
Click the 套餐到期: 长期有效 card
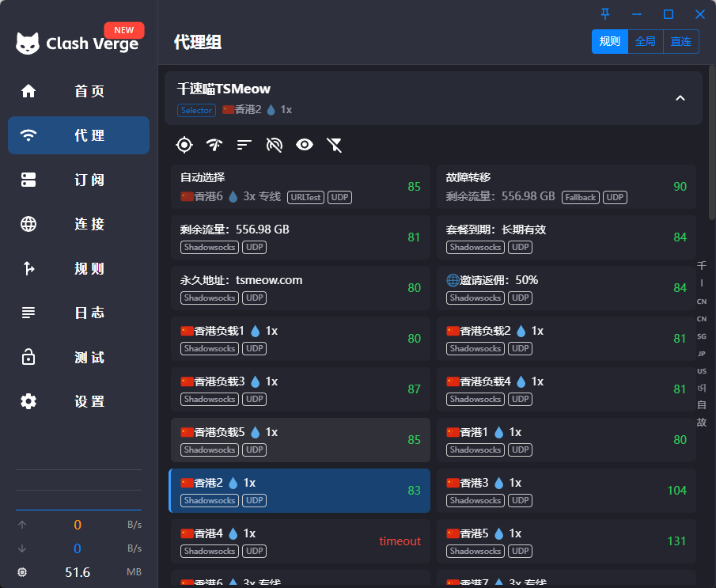coord(566,237)
